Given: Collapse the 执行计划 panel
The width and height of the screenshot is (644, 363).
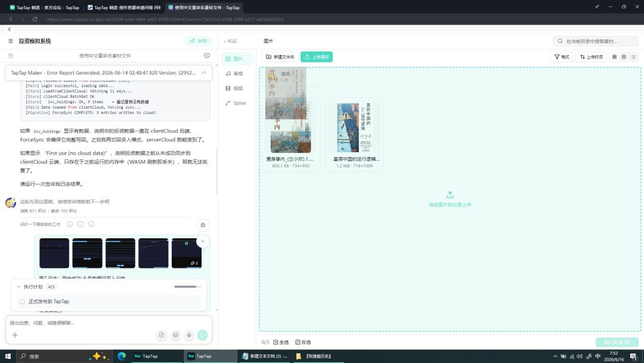Looking at the screenshot, I should click(18, 287).
